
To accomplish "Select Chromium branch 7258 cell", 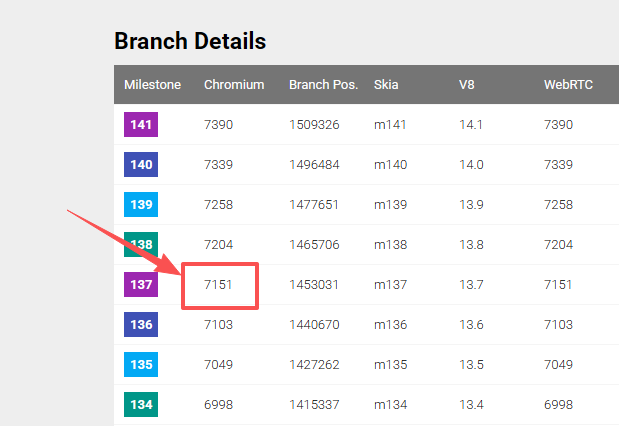I will coord(218,205).
